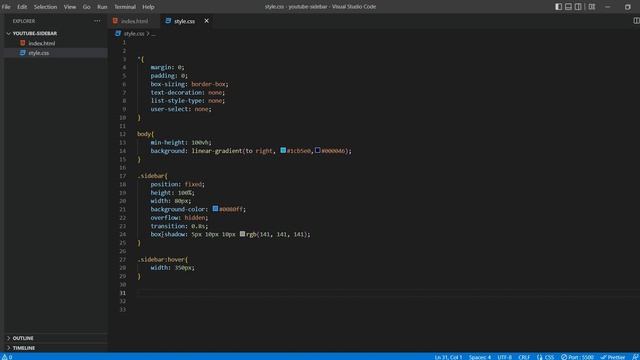Click the body selector on line 12
Screen dimensions: 640x360
click(x=145, y=134)
